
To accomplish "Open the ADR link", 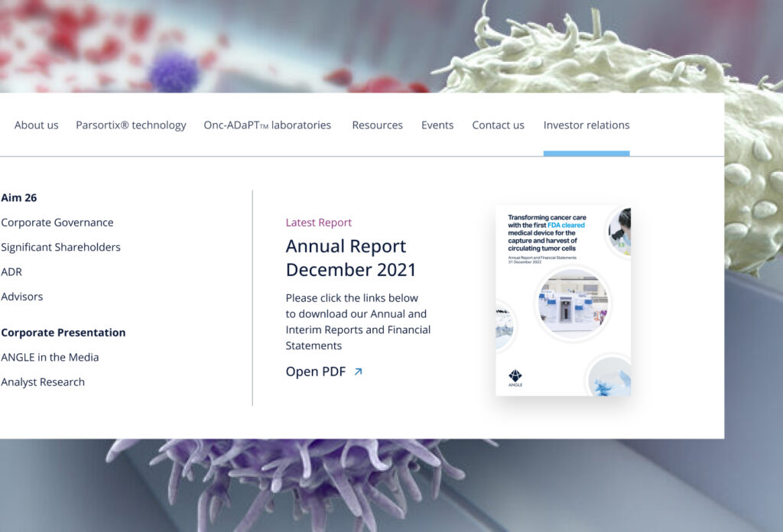I will tap(11, 272).
